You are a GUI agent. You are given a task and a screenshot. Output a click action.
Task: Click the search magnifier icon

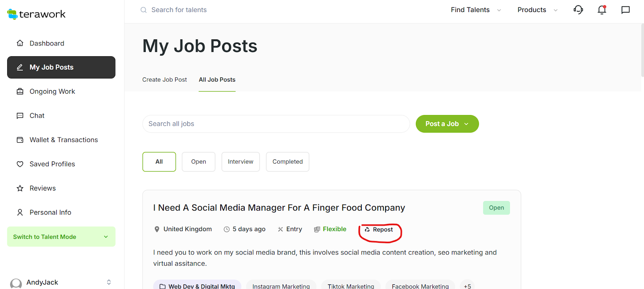144,10
